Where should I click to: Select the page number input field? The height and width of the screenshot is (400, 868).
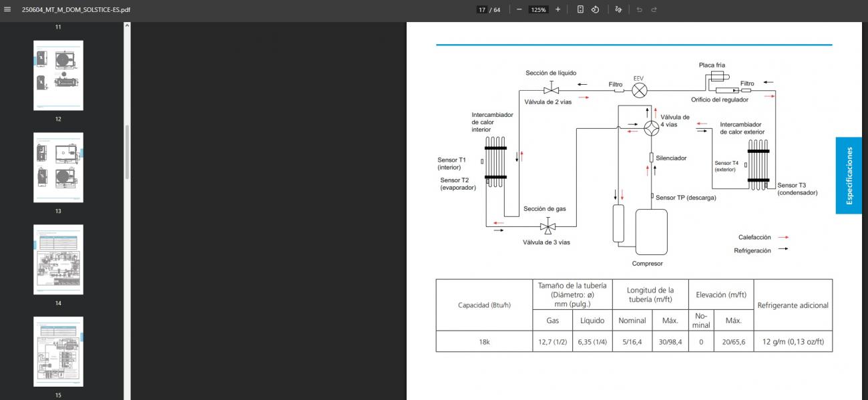[481, 9]
